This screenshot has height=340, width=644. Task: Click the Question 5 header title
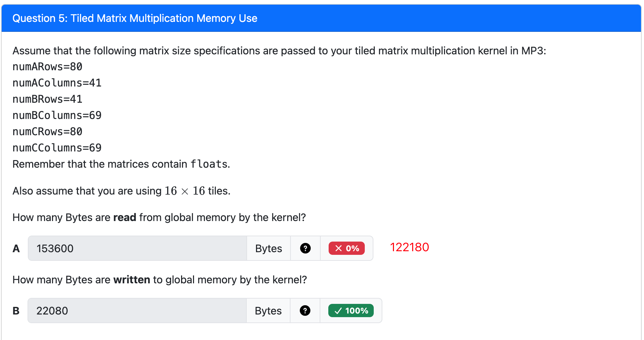[x=135, y=18]
